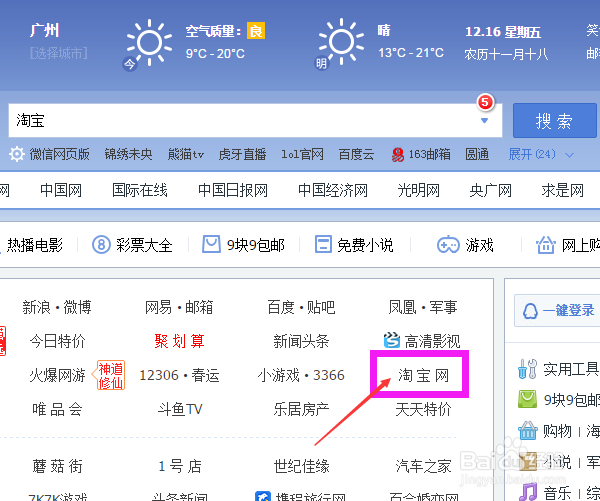Expand the 展开(24) quick links
600x501 pixels.
click(x=541, y=155)
